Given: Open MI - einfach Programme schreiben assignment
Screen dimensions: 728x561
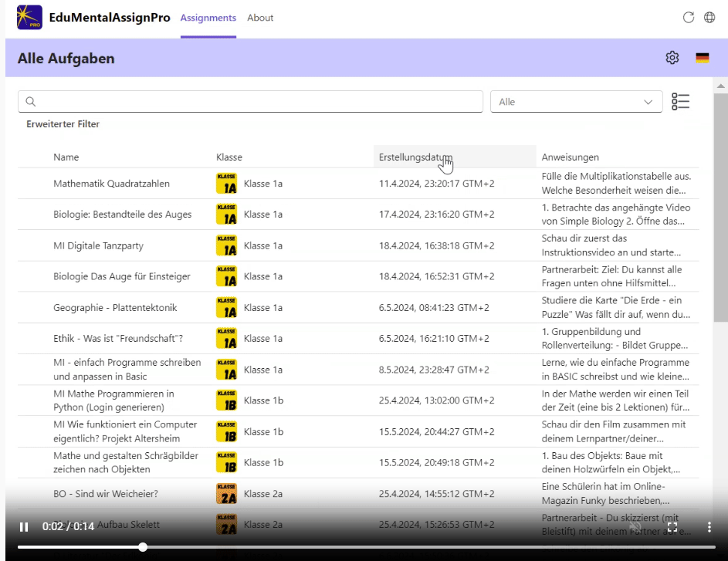Looking at the screenshot, I should coord(127,370).
